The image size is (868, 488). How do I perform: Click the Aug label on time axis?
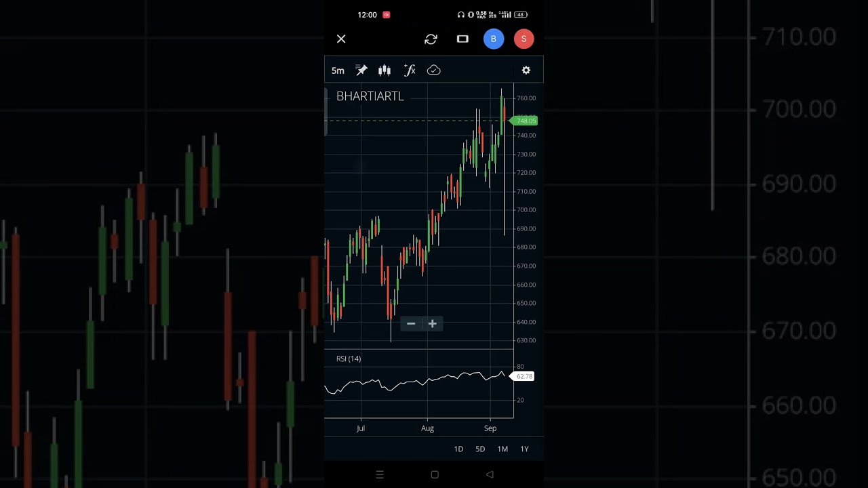[x=427, y=428]
